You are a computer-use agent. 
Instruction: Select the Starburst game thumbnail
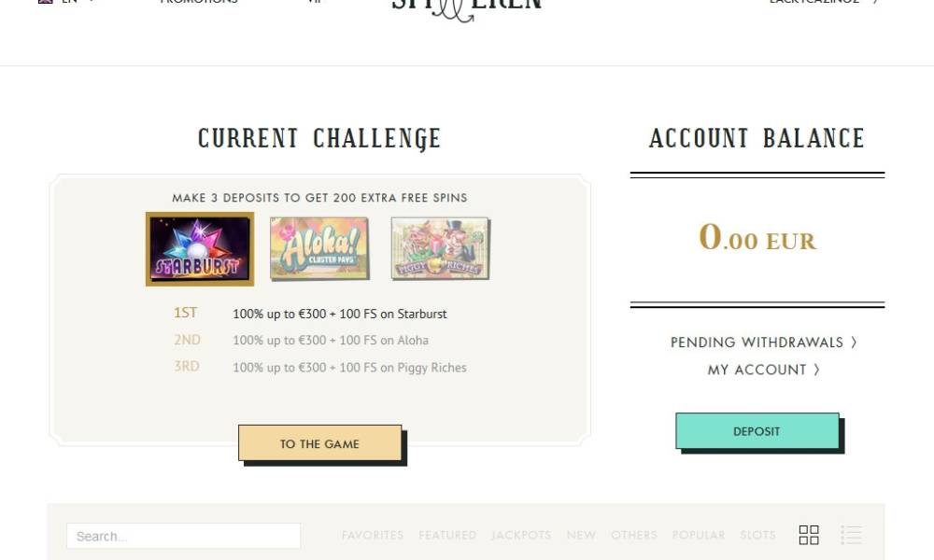tap(200, 249)
